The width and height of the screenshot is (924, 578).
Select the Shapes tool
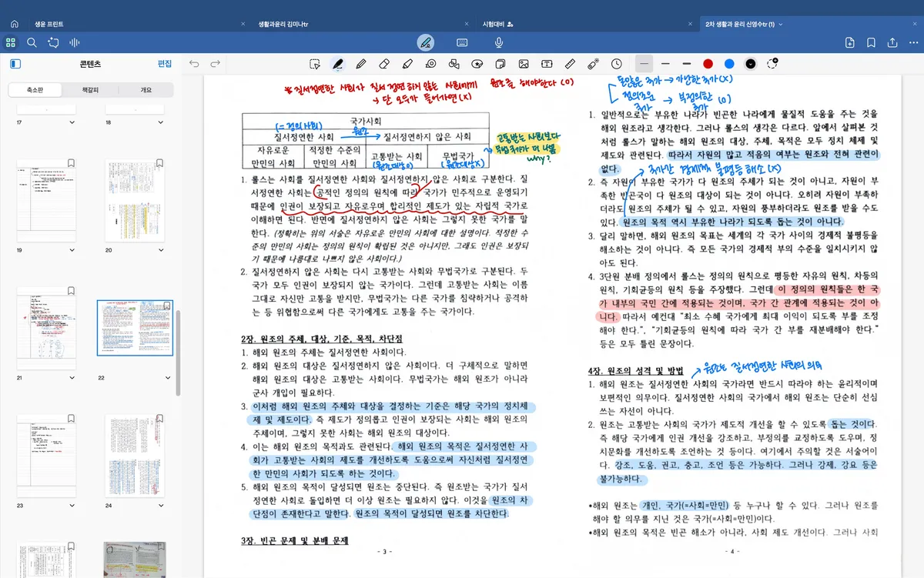[454, 63]
